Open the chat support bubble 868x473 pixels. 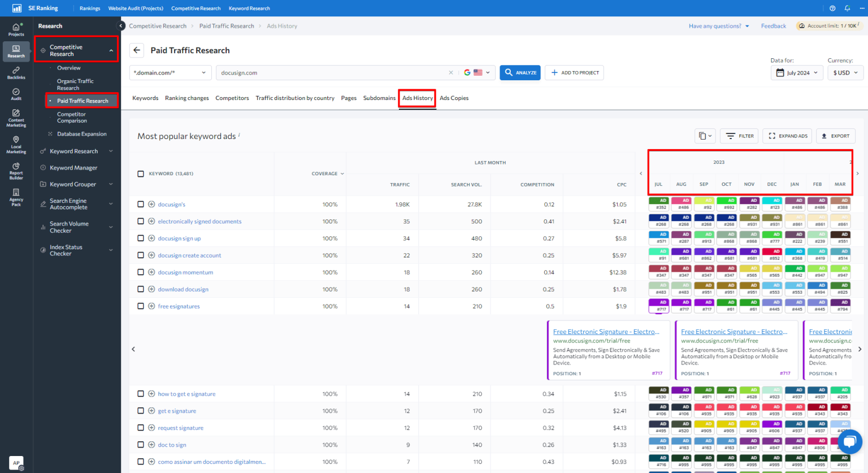[x=849, y=442]
